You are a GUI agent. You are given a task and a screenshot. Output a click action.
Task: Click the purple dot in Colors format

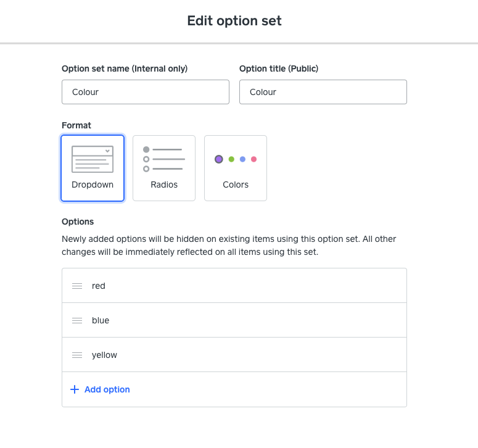219,159
